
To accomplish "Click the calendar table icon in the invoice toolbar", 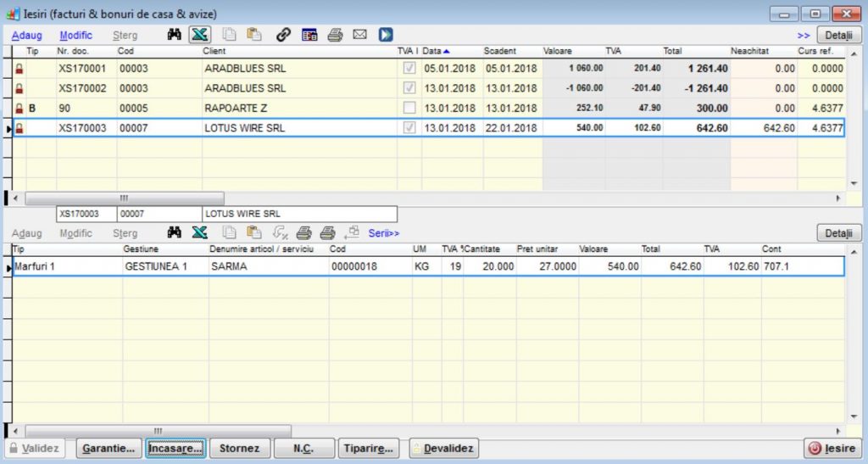I will tap(309, 35).
